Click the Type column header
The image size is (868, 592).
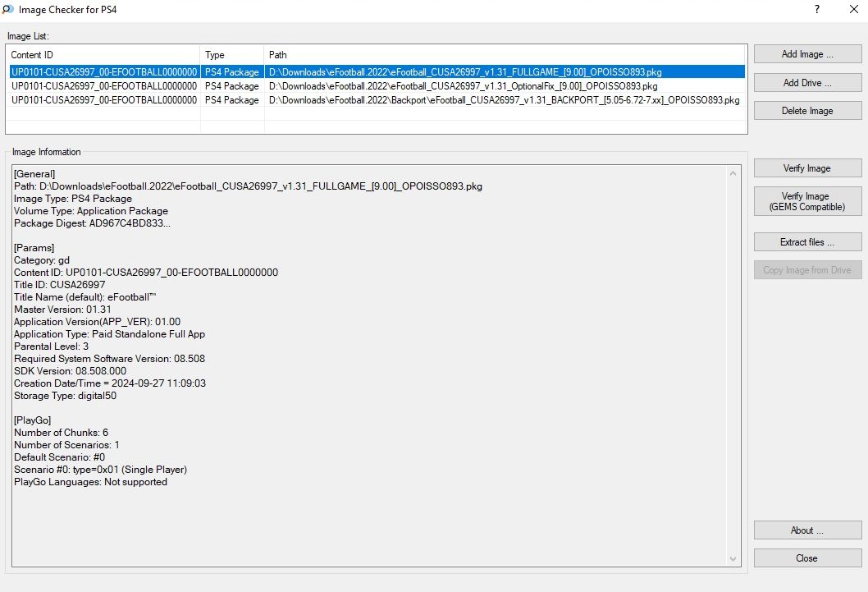coord(232,55)
